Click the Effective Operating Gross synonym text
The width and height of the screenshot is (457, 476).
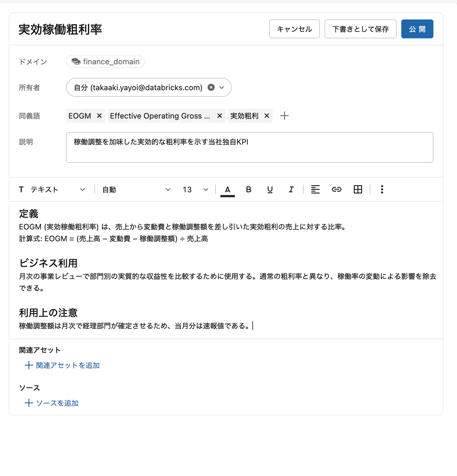[160, 116]
